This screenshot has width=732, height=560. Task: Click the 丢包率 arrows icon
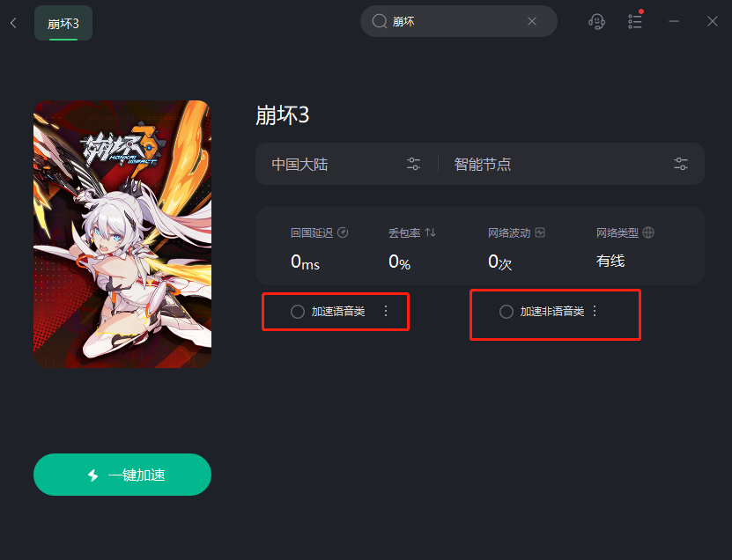pyautogui.click(x=431, y=232)
